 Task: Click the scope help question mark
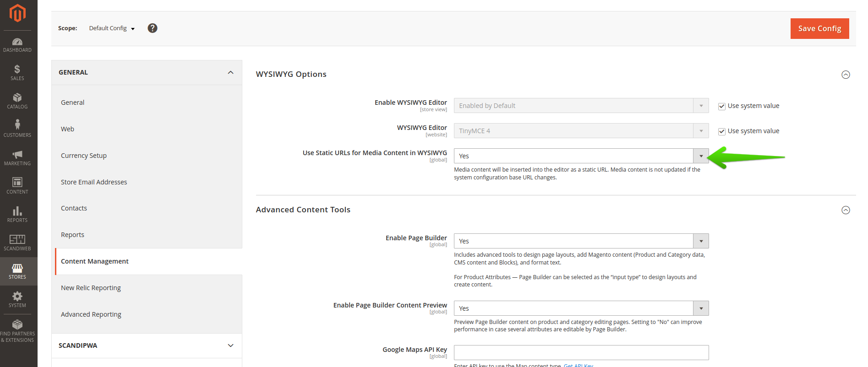[153, 28]
